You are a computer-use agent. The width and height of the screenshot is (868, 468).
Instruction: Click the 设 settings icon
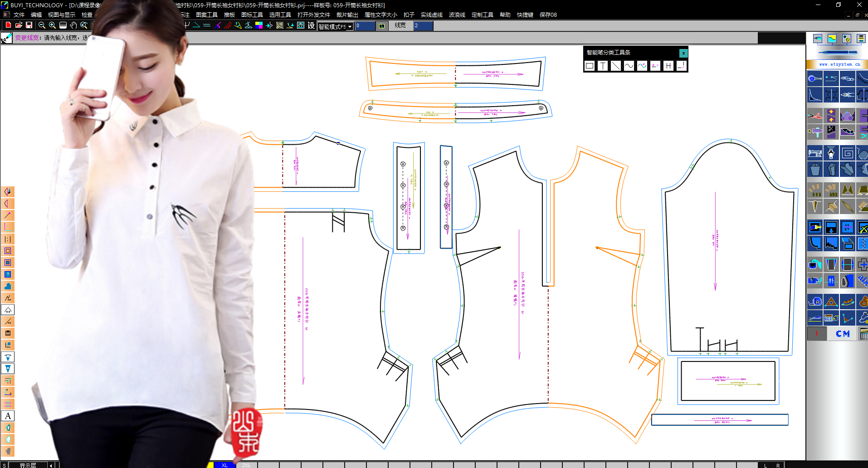[x=311, y=25]
